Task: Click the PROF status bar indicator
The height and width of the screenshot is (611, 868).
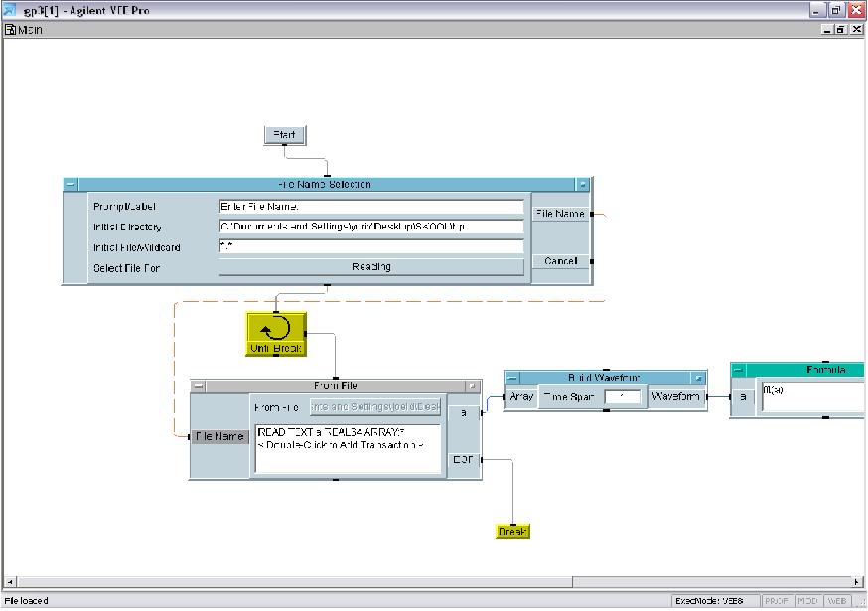Action: 777,601
